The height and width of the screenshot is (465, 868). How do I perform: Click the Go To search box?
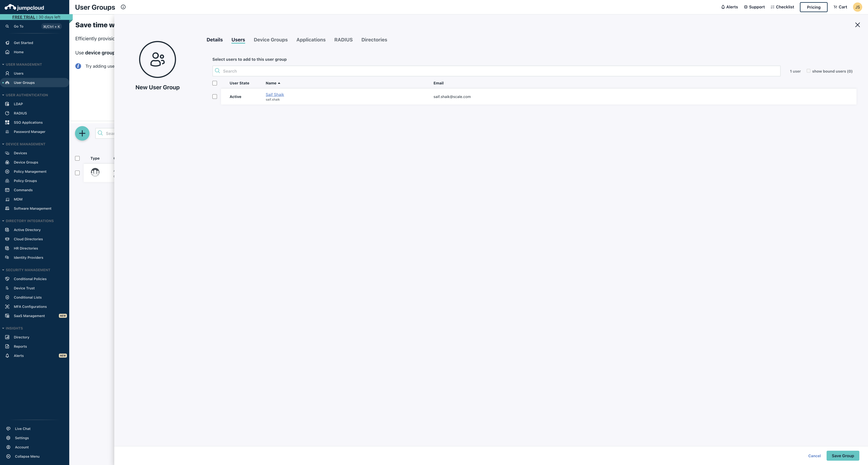34,27
